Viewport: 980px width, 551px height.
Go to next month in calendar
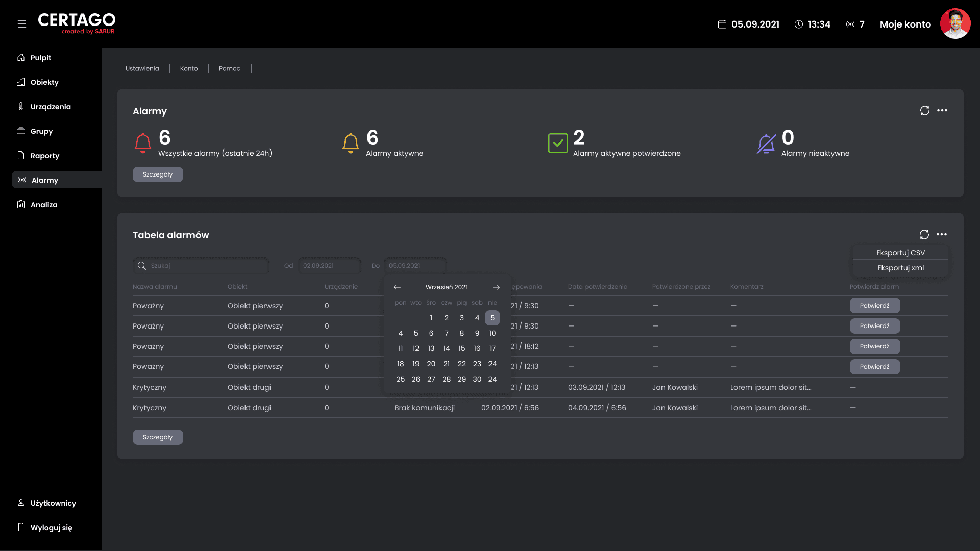coord(496,287)
